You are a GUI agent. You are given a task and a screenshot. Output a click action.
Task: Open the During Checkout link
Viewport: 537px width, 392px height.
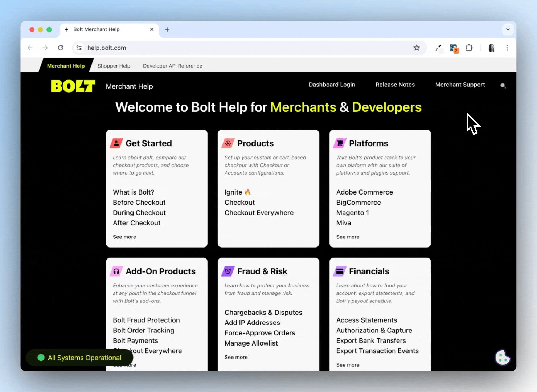point(139,212)
